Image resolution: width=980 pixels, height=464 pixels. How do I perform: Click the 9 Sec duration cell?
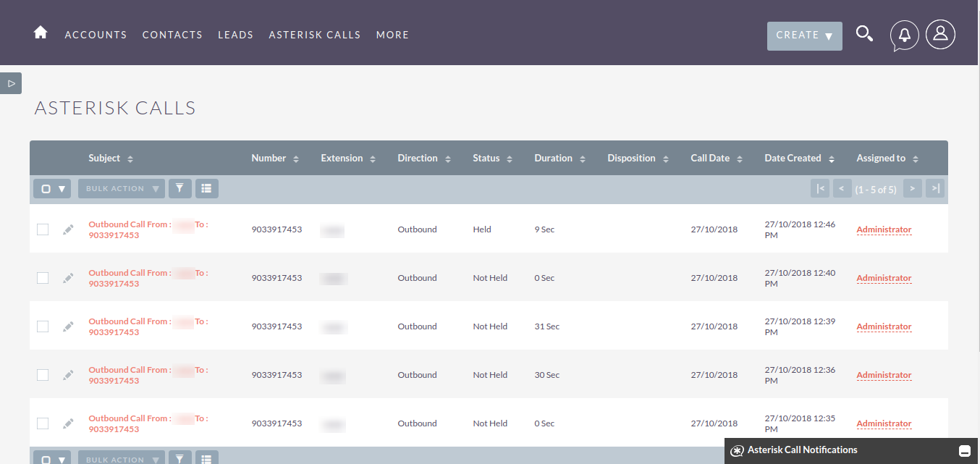click(x=544, y=229)
